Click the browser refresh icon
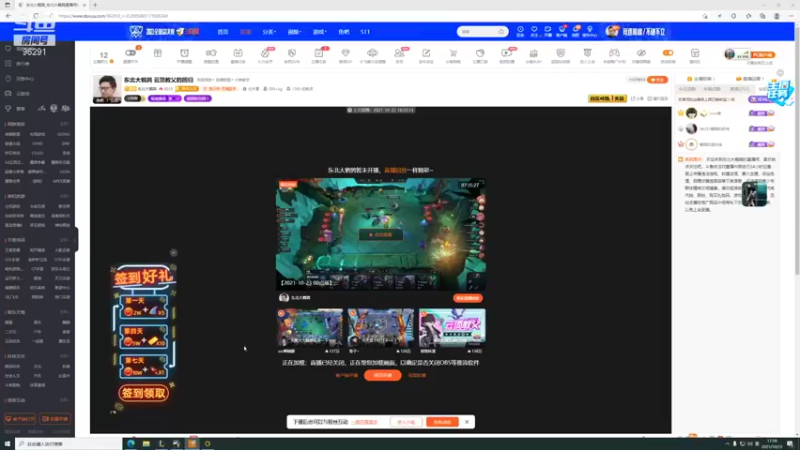Image resolution: width=800 pixels, height=450 pixels. (x=36, y=16)
